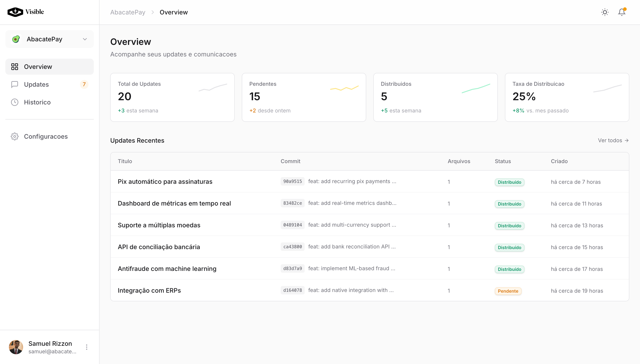Screen dimensions: 640x364
Task: Click the AbacatePay breadcrumb link
Action: pos(128,12)
